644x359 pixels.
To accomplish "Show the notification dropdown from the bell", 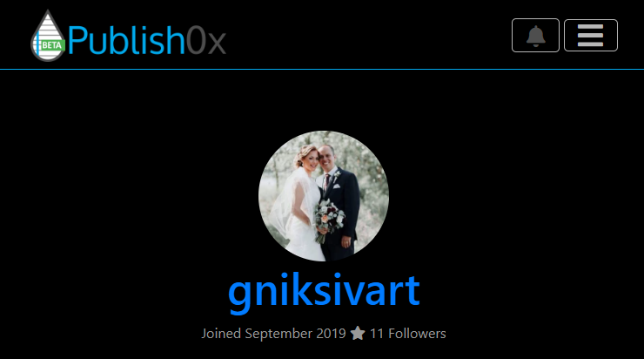I will click(x=535, y=36).
